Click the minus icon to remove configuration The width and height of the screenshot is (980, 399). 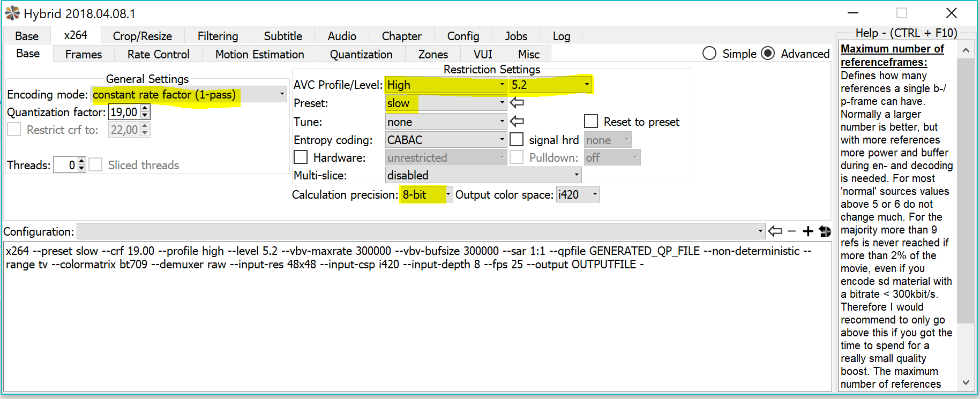pos(792,231)
